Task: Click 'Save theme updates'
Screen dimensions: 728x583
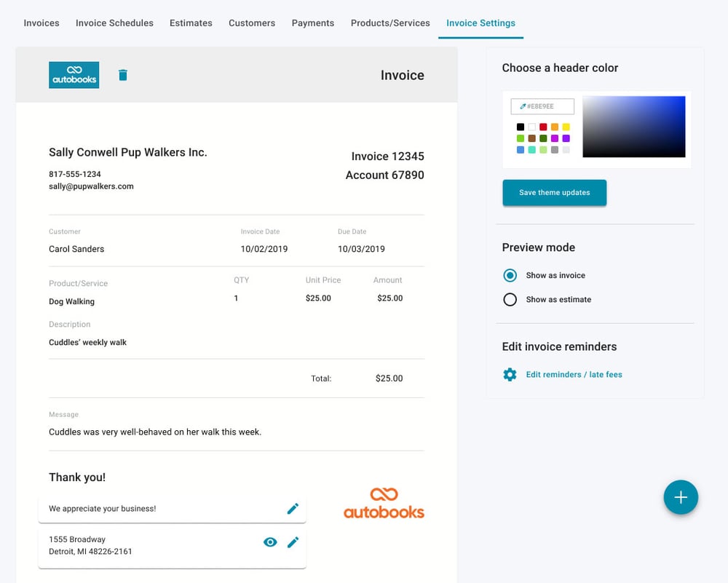Action: click(554, 192)
